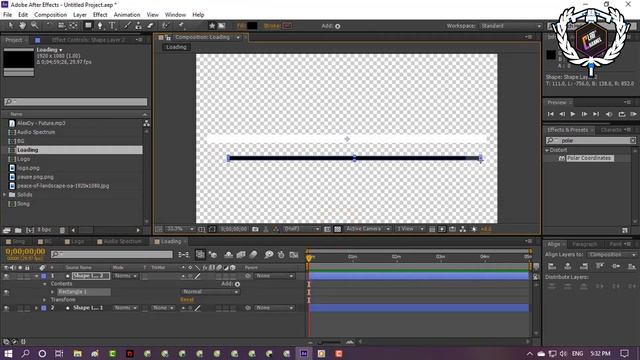Select the Horizontal Type tool
The width and height of the screenshot is (640, 360).
[112, 26]
